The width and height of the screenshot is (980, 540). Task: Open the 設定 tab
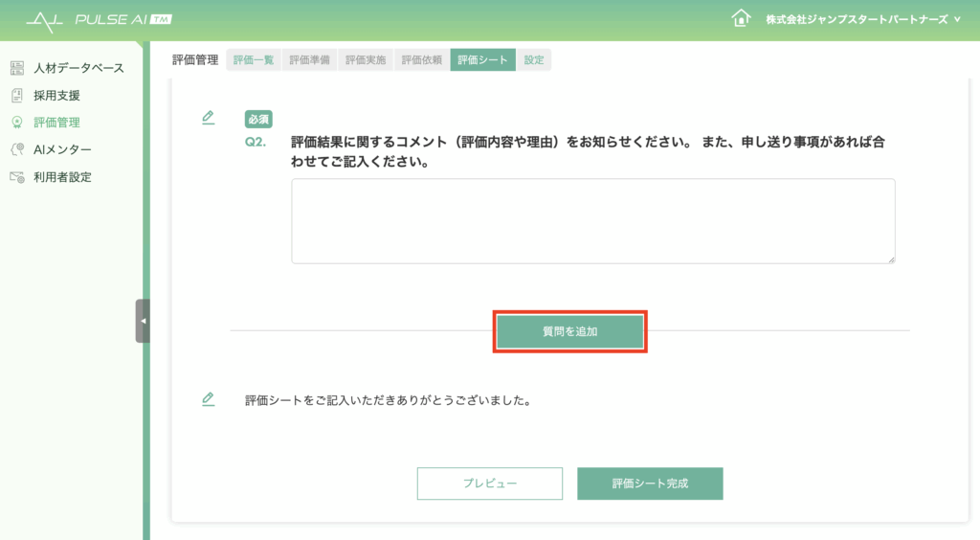(x=534, y=60)
